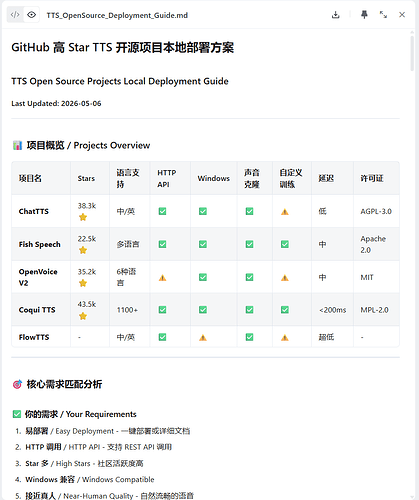Select the Fish Speech project name cell
This screenshot has height=500, width=419.
(x=40, y=244)
